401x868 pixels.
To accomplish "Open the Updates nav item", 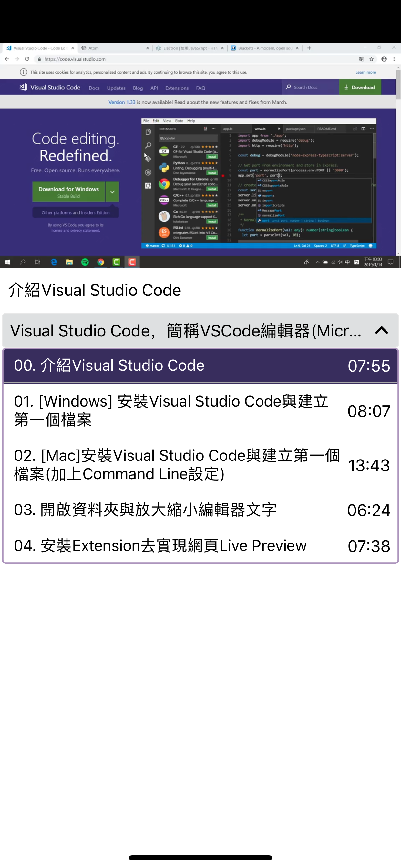I will 116,88.
